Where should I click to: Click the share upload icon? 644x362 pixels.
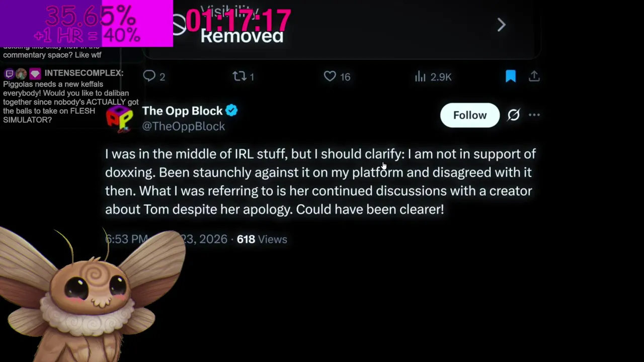click(534, 76)
